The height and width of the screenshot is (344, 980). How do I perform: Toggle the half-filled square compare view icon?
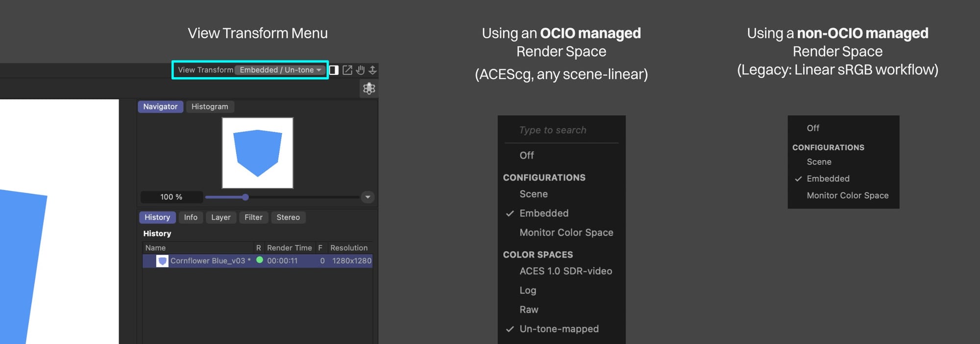pyautogui.click(x=334, y=70)
